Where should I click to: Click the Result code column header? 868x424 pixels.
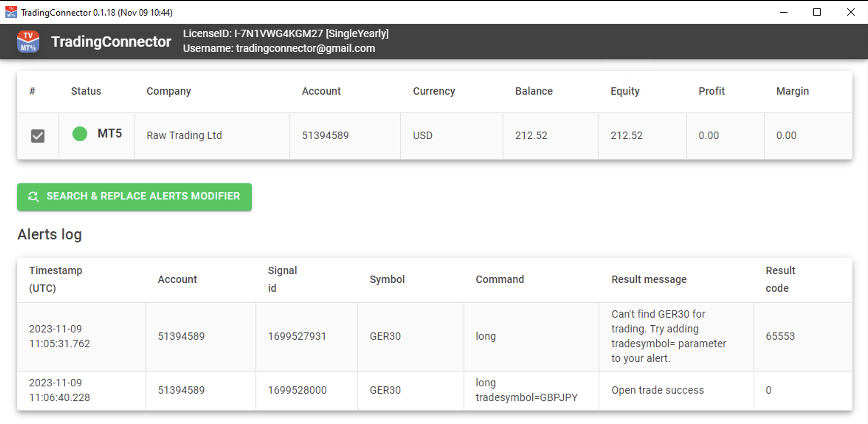click(780, 279)
